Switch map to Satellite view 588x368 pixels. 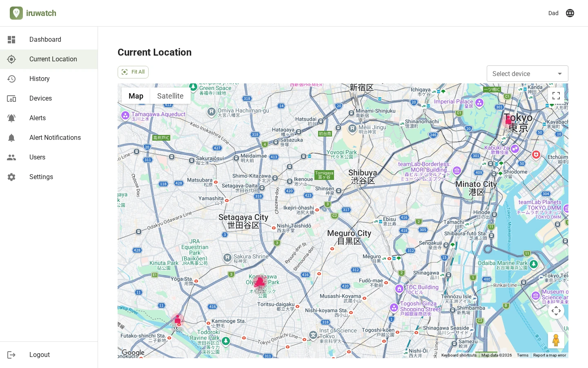coord(170,96)
